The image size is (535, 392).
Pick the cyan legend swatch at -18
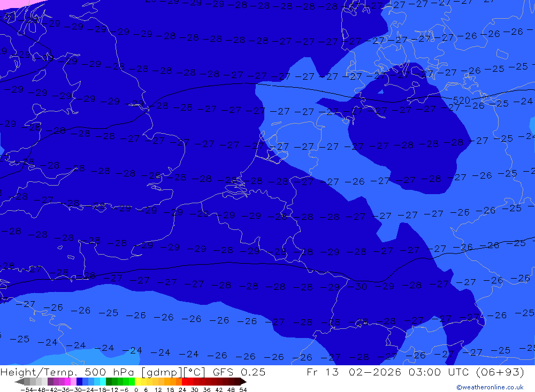pos(103,381)
